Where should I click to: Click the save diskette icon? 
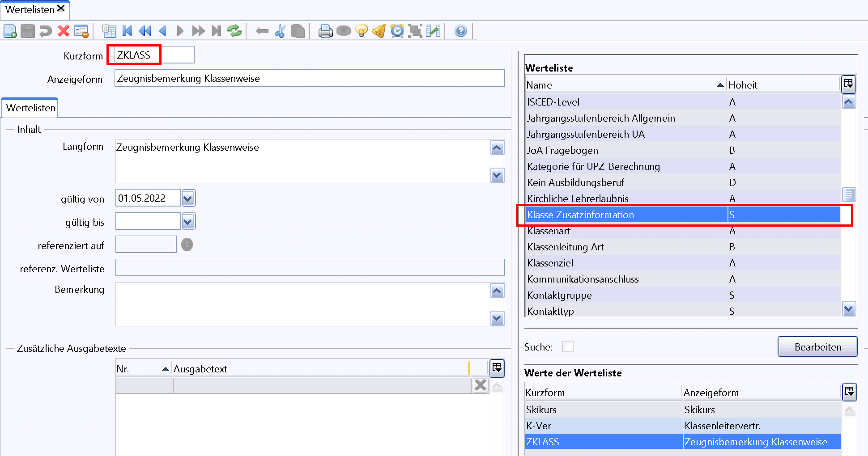(x=28, y=31)
